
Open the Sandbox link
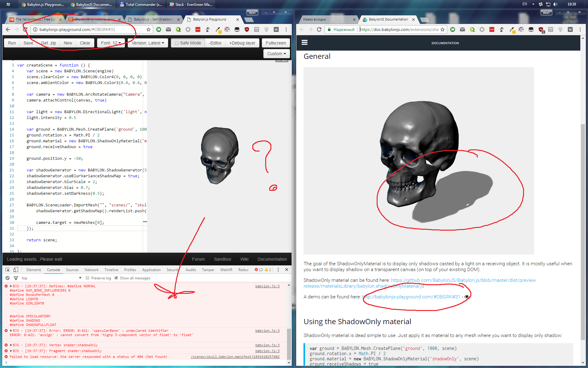(223, 259)
